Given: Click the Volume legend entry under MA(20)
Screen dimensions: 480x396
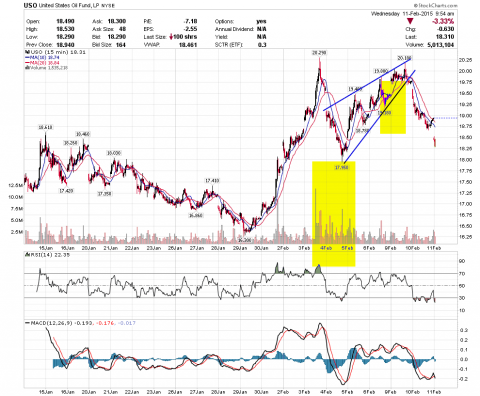Looking at the screenshot, I should click(47, 67).
